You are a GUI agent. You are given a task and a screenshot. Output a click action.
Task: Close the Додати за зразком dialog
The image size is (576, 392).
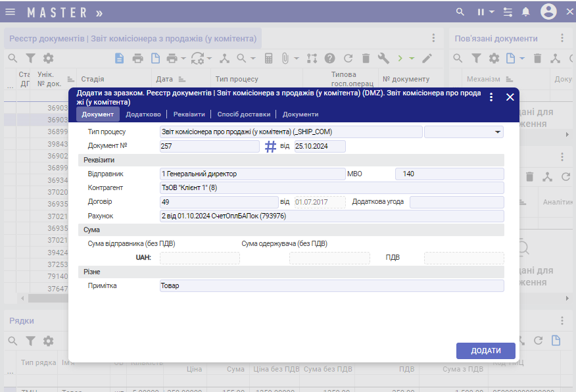click(x=510, y=97)
